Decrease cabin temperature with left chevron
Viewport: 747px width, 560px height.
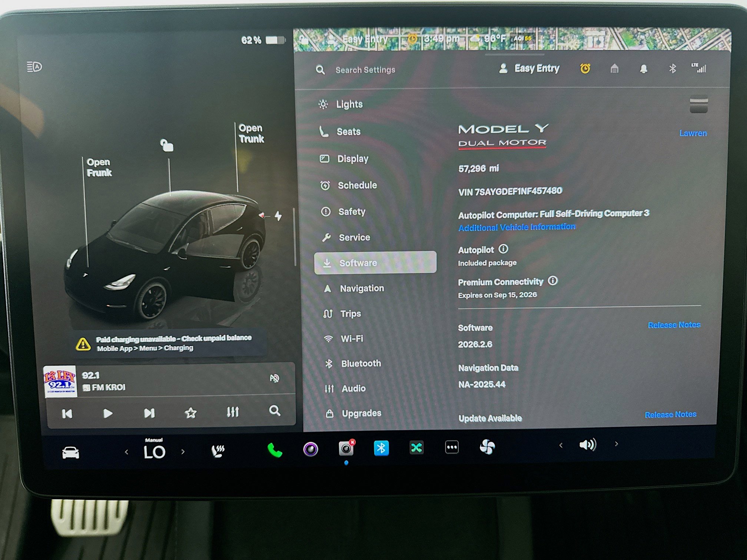pyautogui.click(x=127, y=452)
